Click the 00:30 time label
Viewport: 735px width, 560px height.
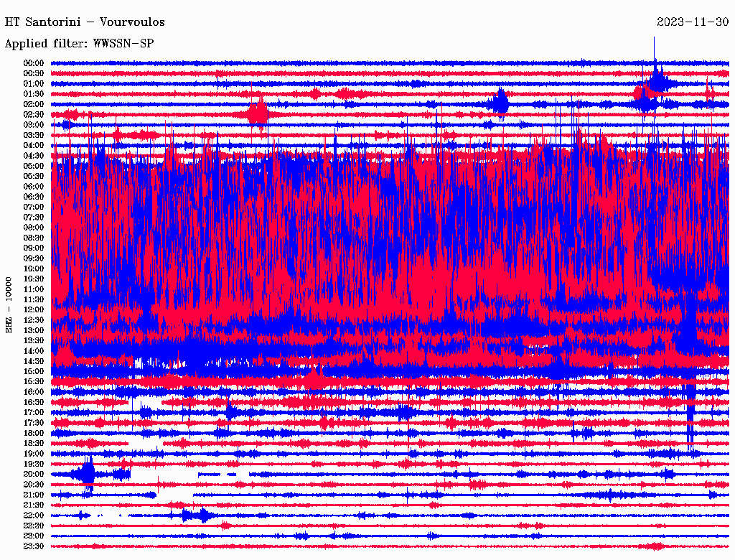pos(34,73)
